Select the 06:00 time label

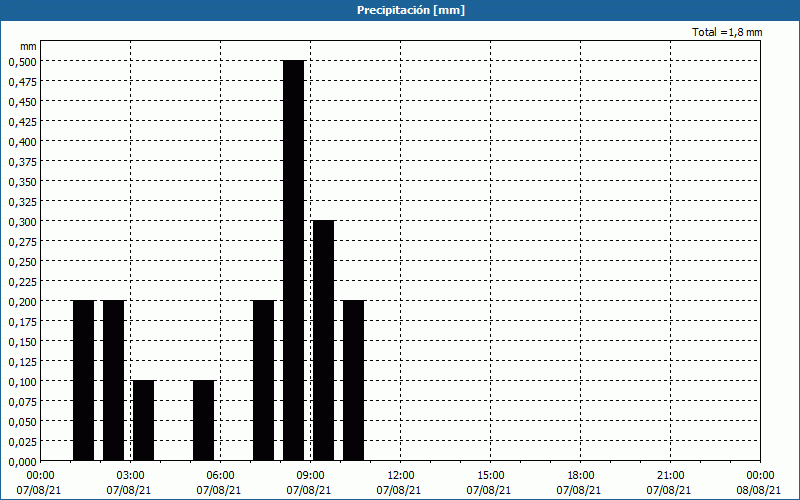click(220, 476)
